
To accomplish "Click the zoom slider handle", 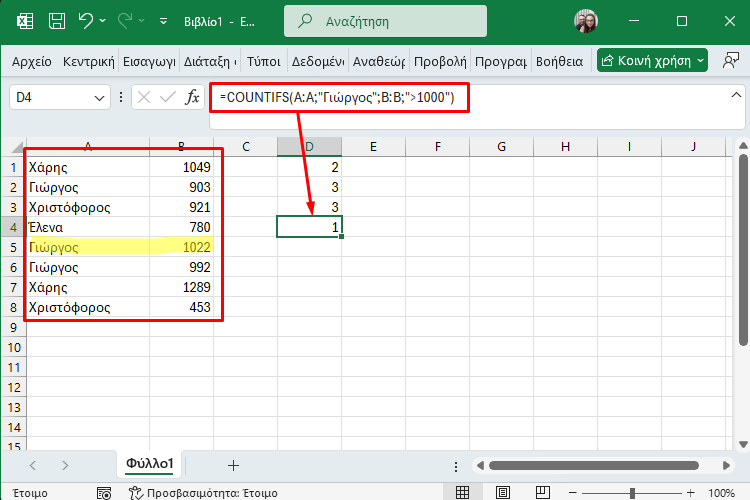I will tap(632, 492).
